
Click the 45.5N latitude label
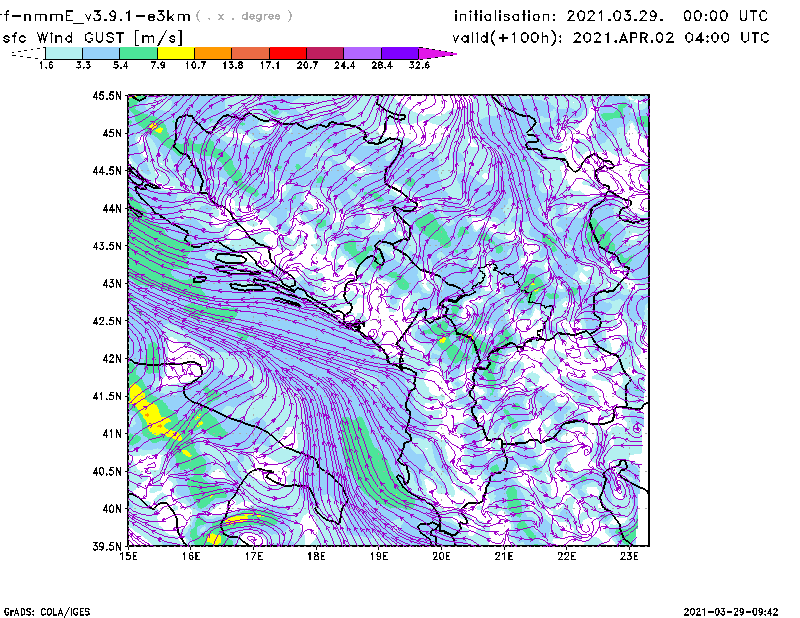click(x=107, y=95)
